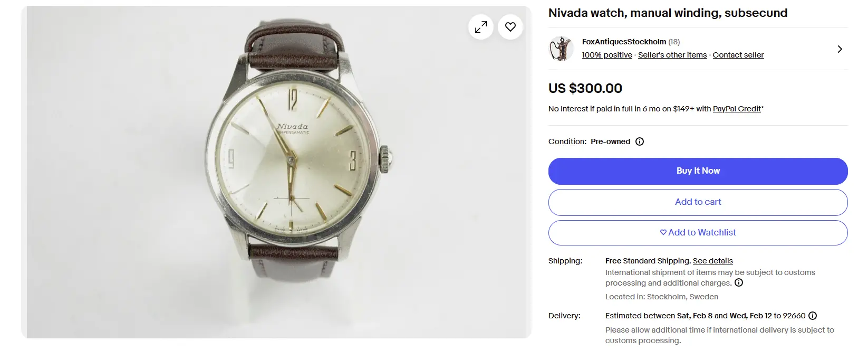Viewport: 868px width, 350px height.
Task: Click the main Nivada watch photo
Action: 295,169
